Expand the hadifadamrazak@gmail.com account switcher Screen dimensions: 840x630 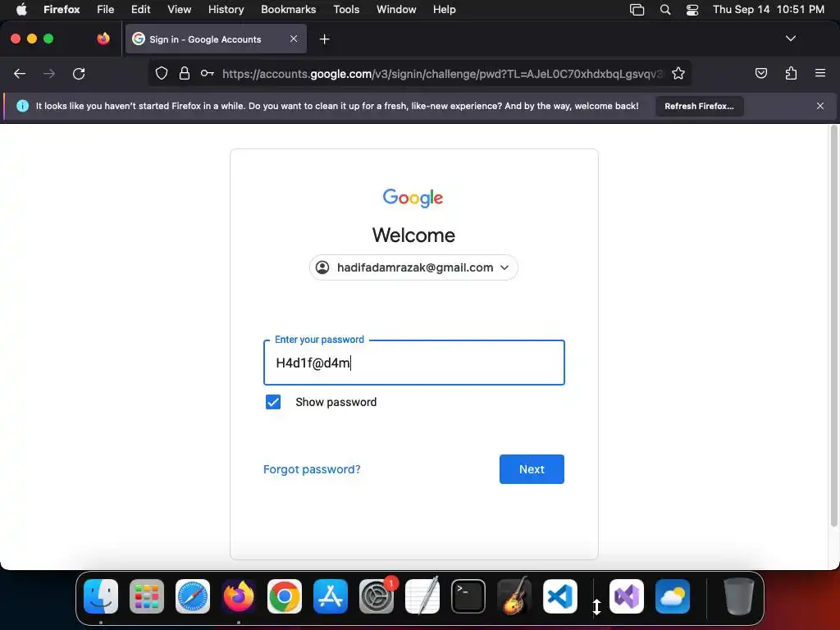[413, 267]
